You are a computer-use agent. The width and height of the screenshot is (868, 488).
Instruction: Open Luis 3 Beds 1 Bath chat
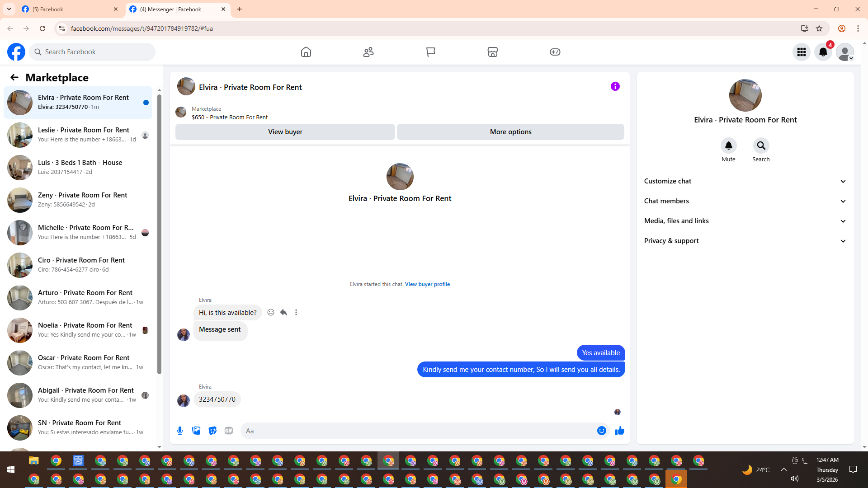point(78,168)
